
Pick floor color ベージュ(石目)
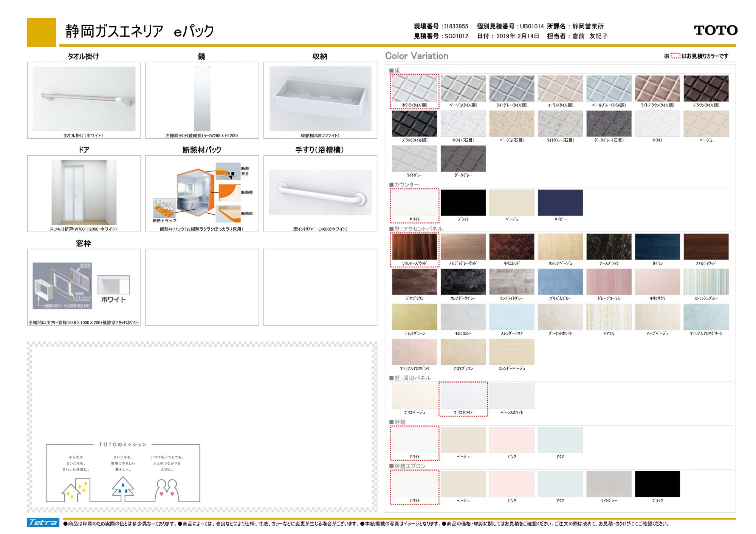[x=512, y=123]
